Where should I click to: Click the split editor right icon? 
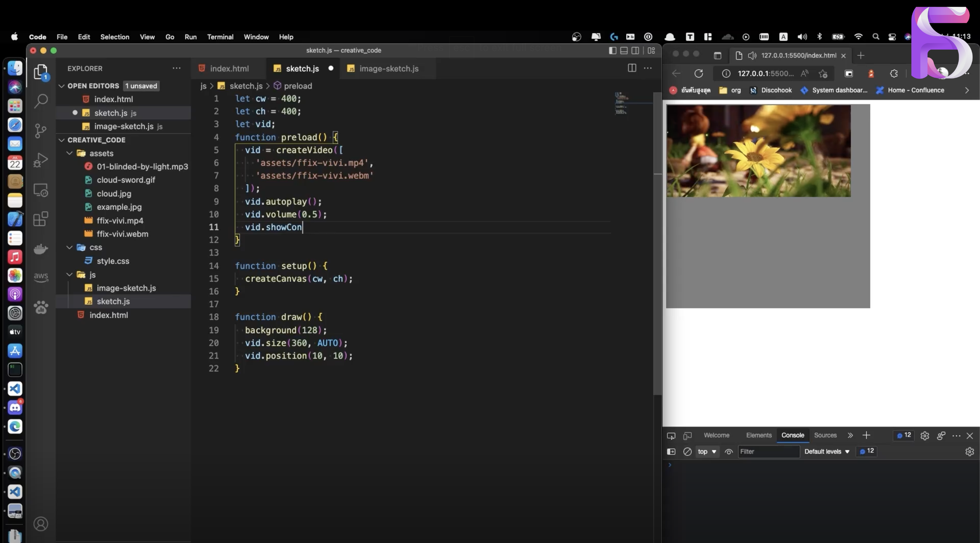coord(632,68)
